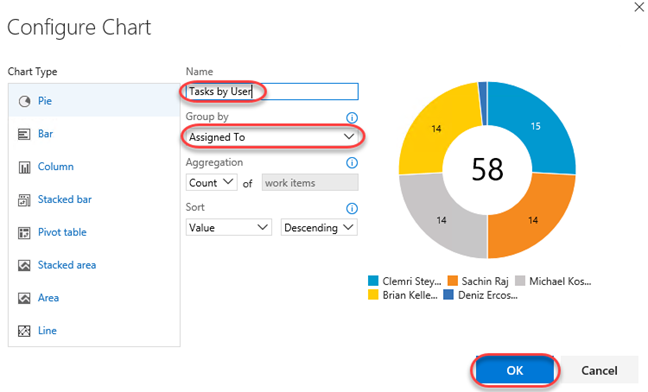The image size is (648, 392).
Task: Choose the Bar chart icon
Action: point(24,134)
